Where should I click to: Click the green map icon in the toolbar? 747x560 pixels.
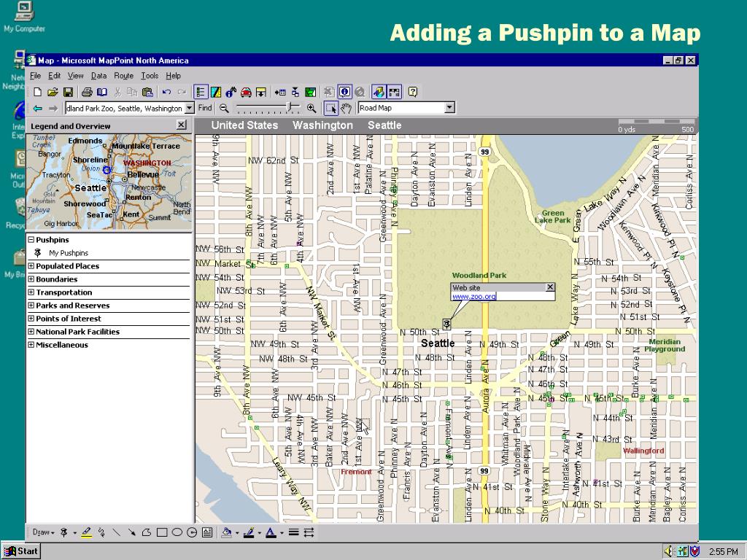[x=310, y=92]
